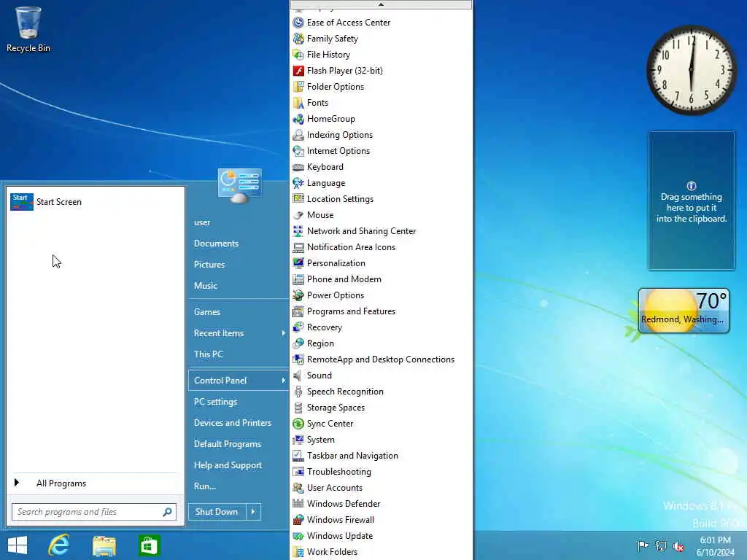
Task: Click the muted volume tray icon
Action: 678,546
